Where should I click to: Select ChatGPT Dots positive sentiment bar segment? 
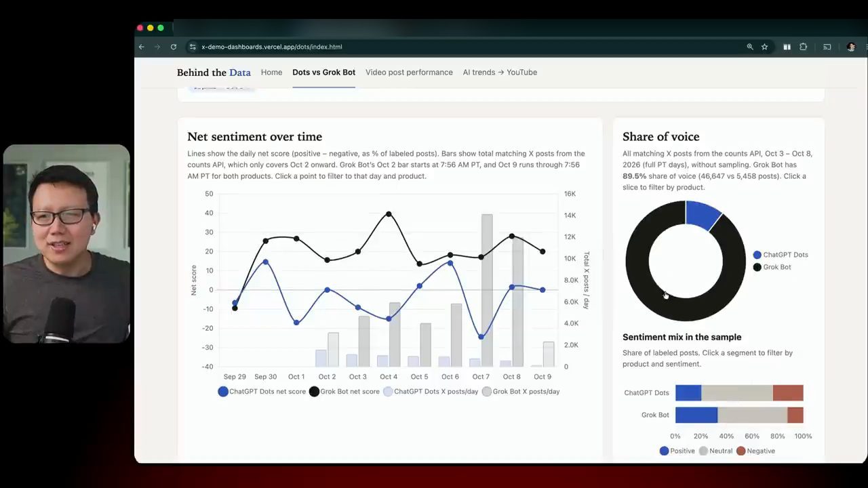coord(688,393)
